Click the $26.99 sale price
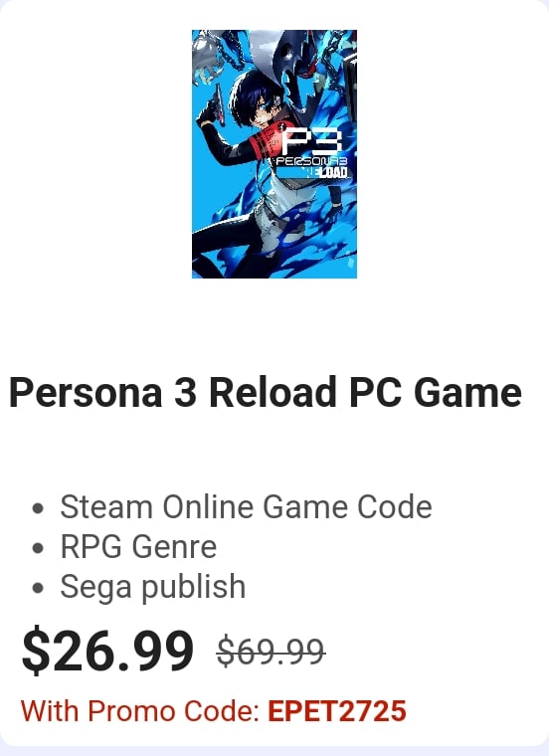Viewport: 549px width, 756px height. pyautogui.click(x=108, y=650)
